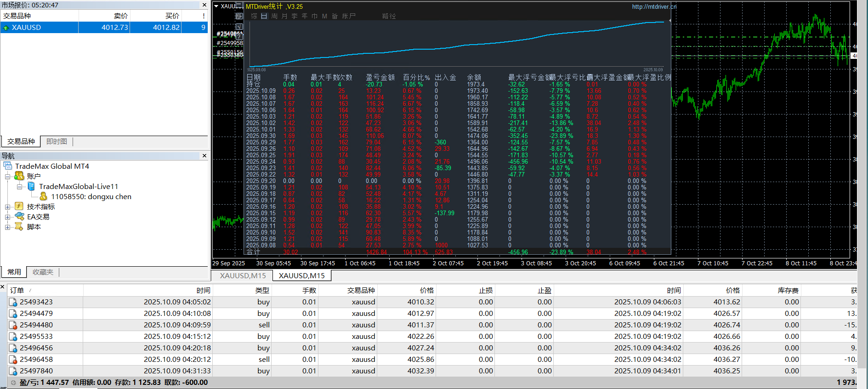This screenshot has height=389, width=868.
Task: Collapse the 账户 tree node
Action: [8, 176]
